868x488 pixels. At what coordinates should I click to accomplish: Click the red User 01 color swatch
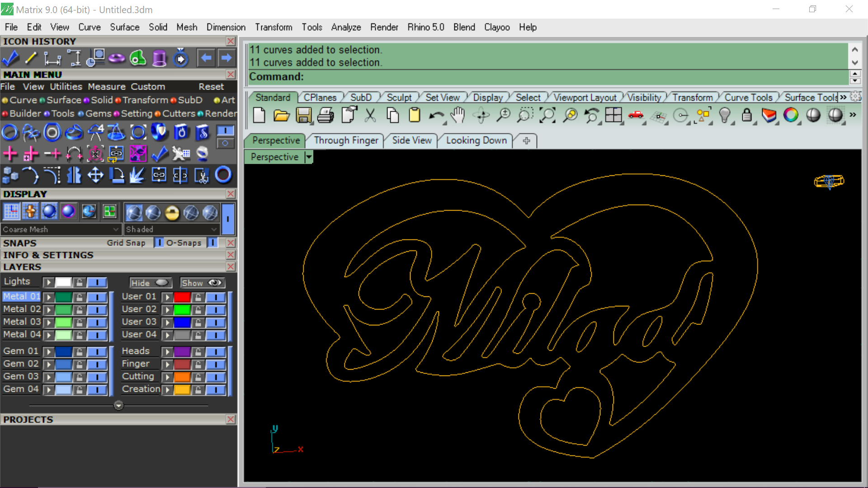click(182, 297)
